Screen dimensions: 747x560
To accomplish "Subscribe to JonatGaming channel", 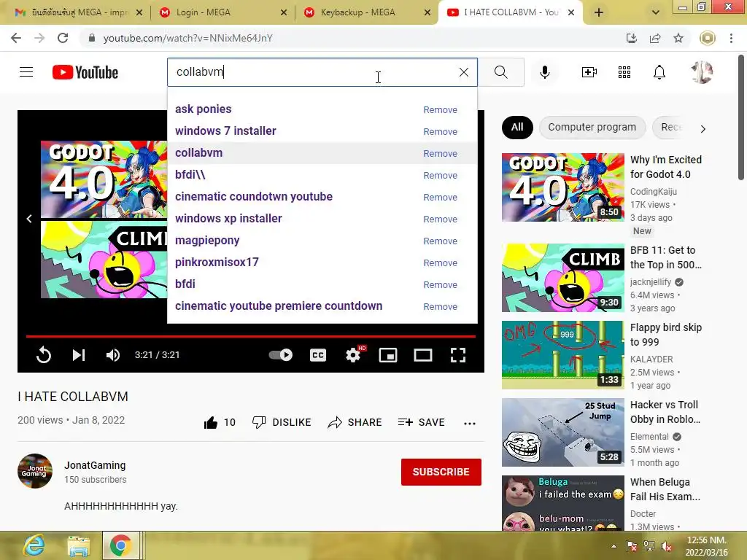I will click(x=441, y=472).
